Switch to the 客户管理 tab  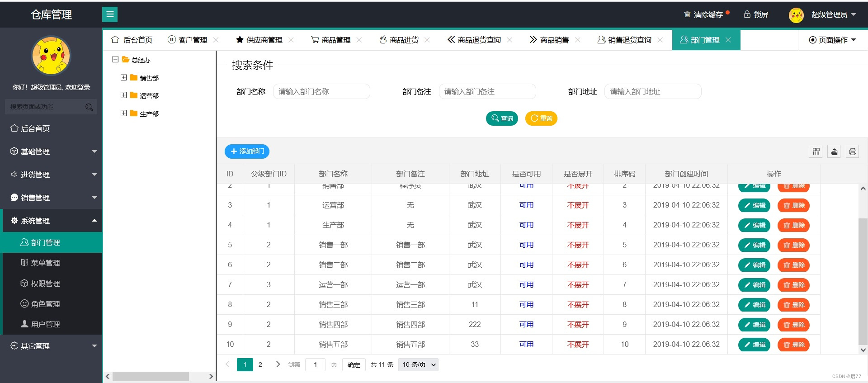[188, 40]
